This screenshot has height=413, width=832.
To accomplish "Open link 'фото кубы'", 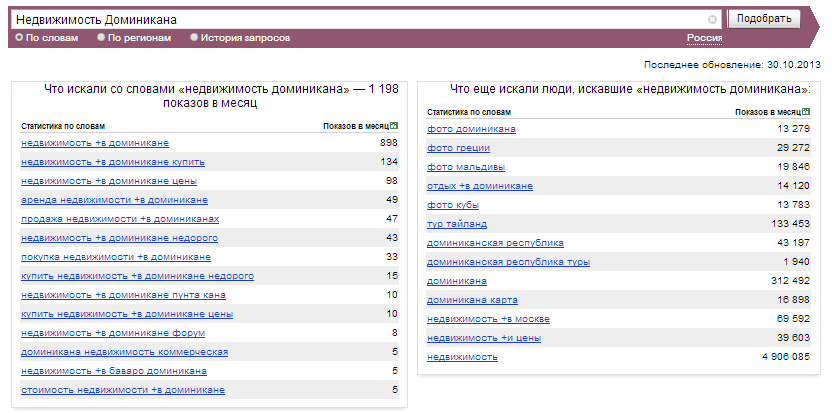I will [x=453, y=205].
